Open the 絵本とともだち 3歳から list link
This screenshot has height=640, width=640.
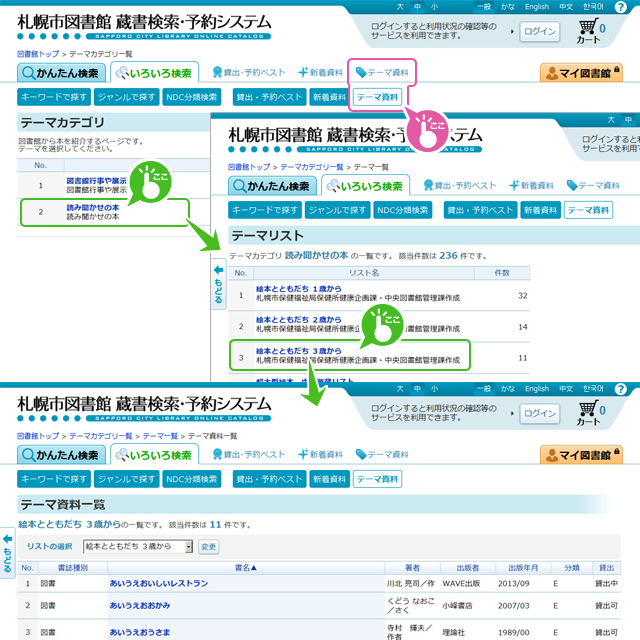point(298,351)
